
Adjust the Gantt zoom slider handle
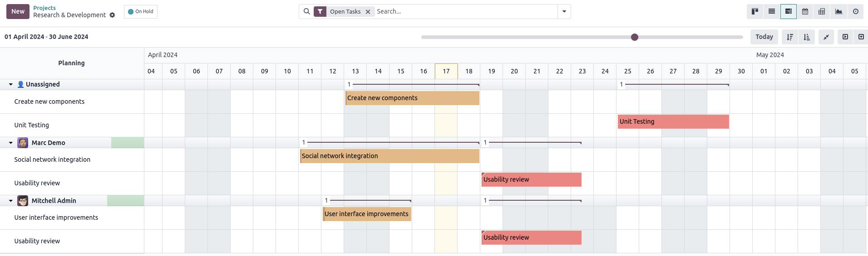click(x=635, y=37)
